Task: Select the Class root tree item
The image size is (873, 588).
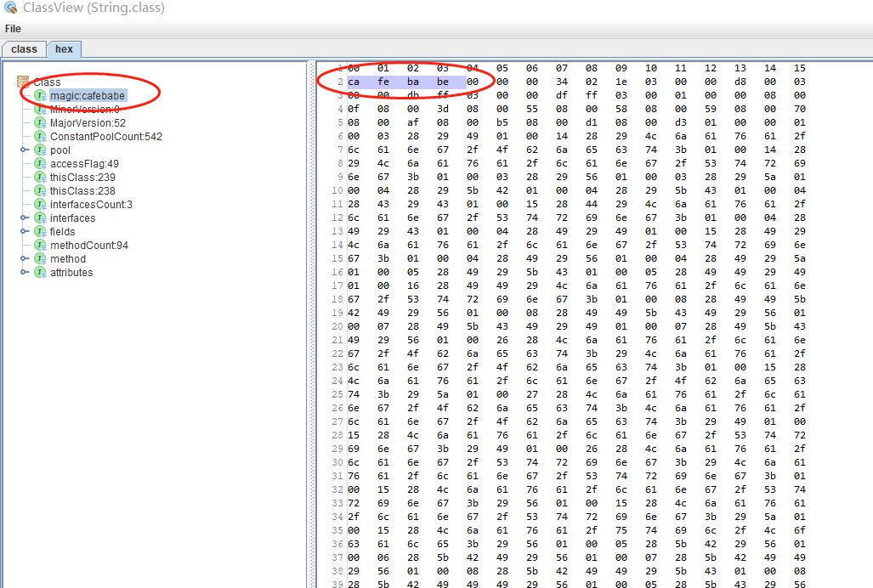Action: pyautogui.click(x=47, y=82)
